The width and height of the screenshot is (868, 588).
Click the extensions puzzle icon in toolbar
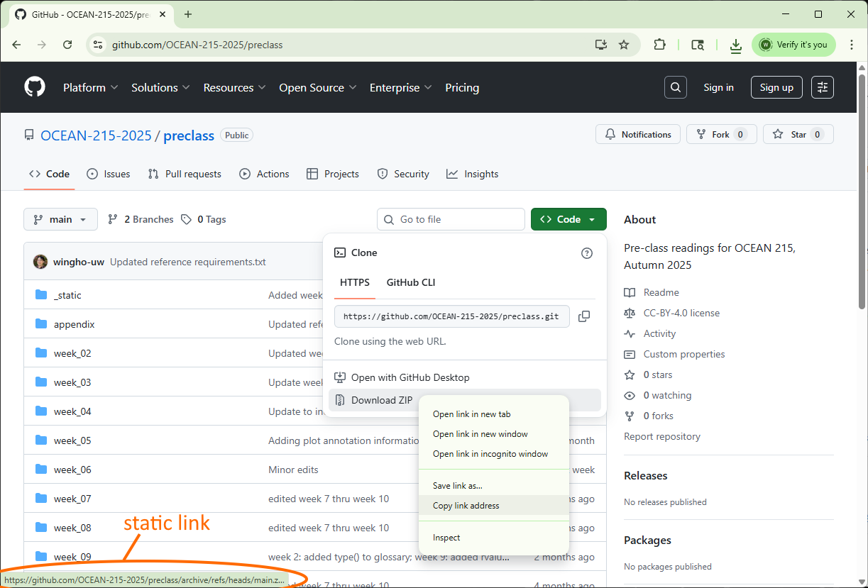point(659,44)
